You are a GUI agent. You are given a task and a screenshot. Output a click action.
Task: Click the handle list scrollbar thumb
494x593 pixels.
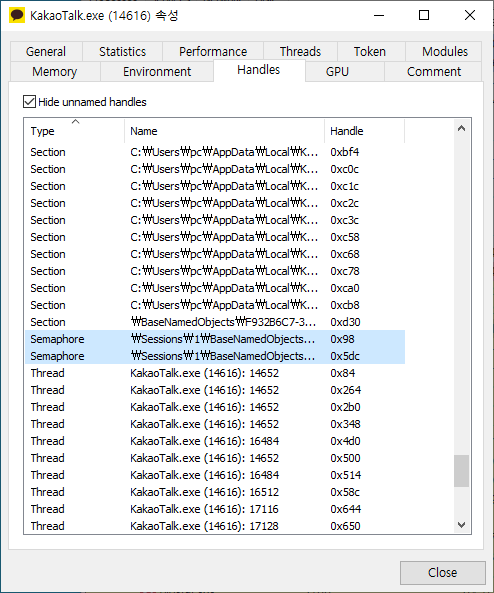coord(461,471)
